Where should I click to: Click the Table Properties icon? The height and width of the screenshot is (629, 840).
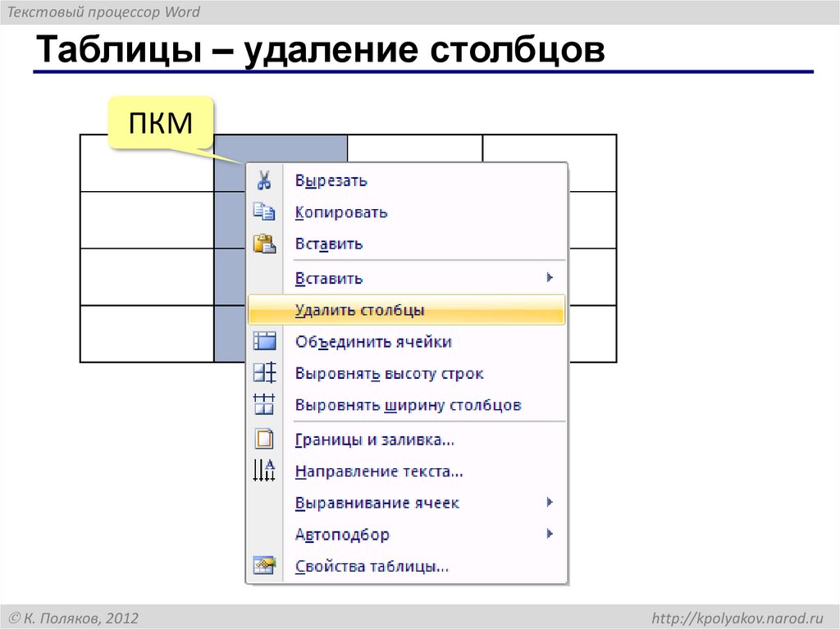click(x=265, y=565)
